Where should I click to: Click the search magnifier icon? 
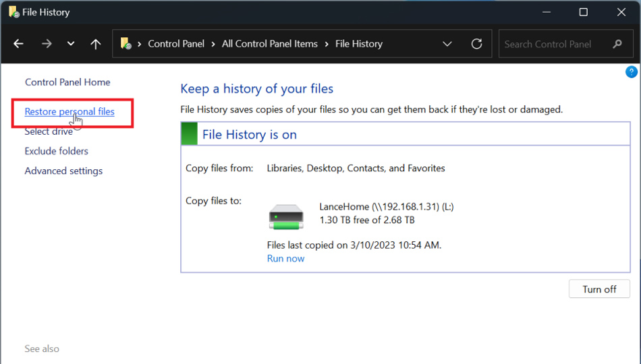(x=617, y=44)
